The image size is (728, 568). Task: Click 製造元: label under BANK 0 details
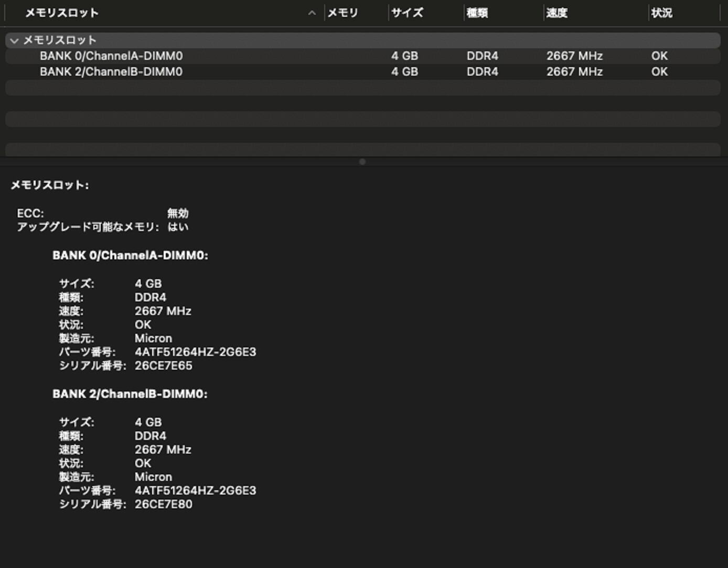[x=77, y=339]
